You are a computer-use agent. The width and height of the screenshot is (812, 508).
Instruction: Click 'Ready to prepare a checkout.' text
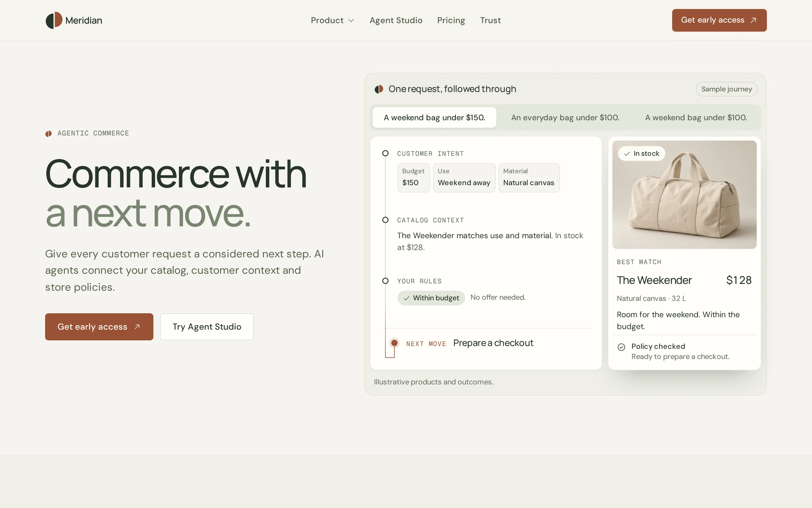coord(680,357)
